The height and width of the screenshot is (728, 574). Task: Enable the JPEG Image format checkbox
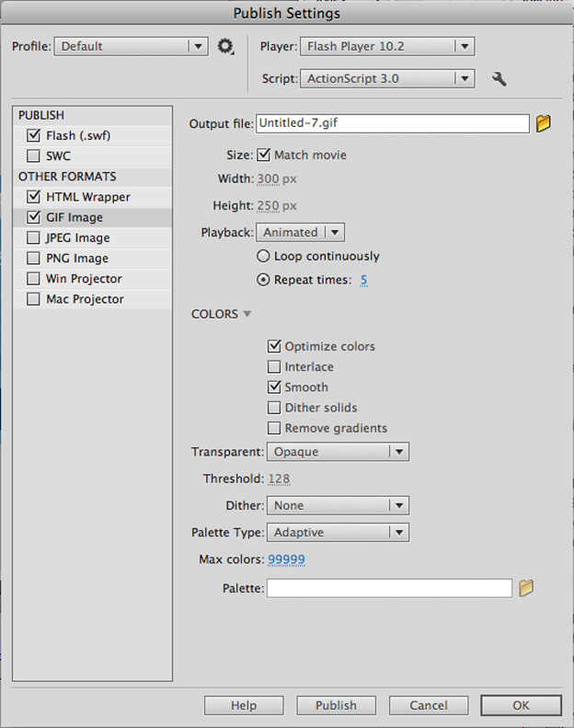[34, 238]
